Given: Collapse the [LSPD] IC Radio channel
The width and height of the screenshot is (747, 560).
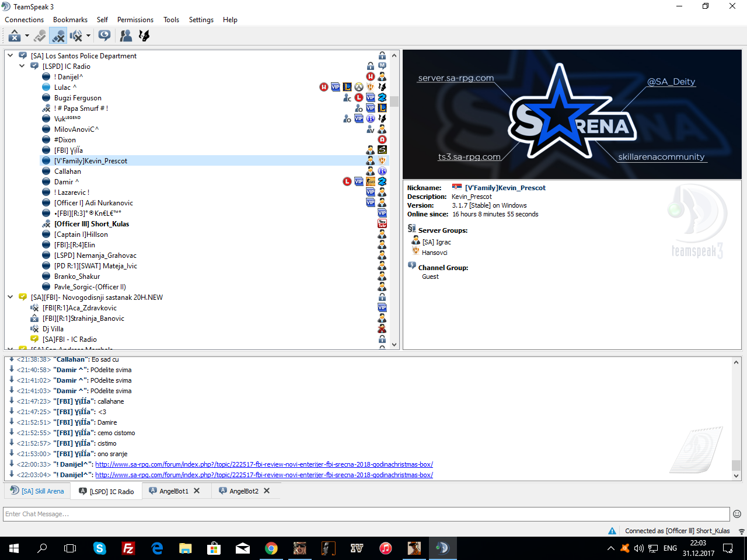Looking at the screenshot, I should [x=22, y=66].
